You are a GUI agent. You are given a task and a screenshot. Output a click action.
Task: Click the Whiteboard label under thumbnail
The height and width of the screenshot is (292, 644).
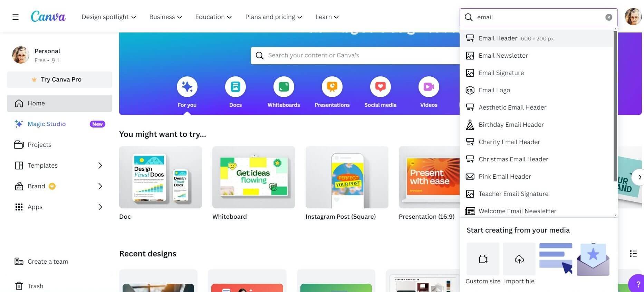tap(230, 217)
